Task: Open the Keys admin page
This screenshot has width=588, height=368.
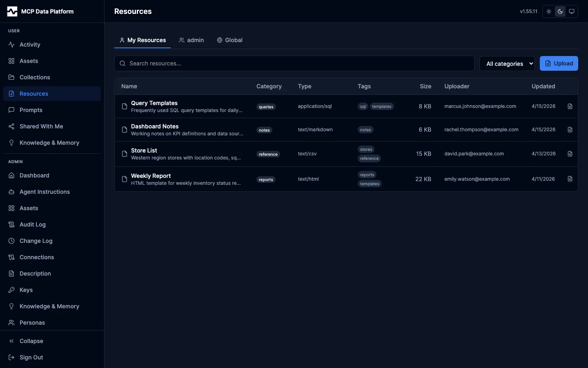Action: point(26,290)
